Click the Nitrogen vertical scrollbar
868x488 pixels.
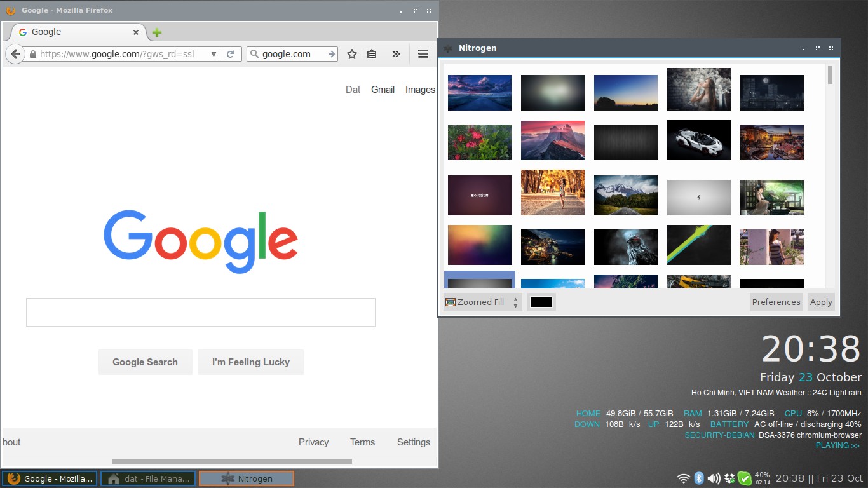(830, 75)
